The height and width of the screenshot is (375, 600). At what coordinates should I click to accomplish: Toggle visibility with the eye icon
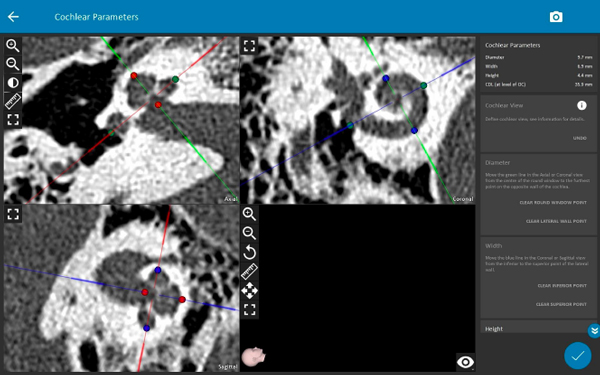click(465, 362)
